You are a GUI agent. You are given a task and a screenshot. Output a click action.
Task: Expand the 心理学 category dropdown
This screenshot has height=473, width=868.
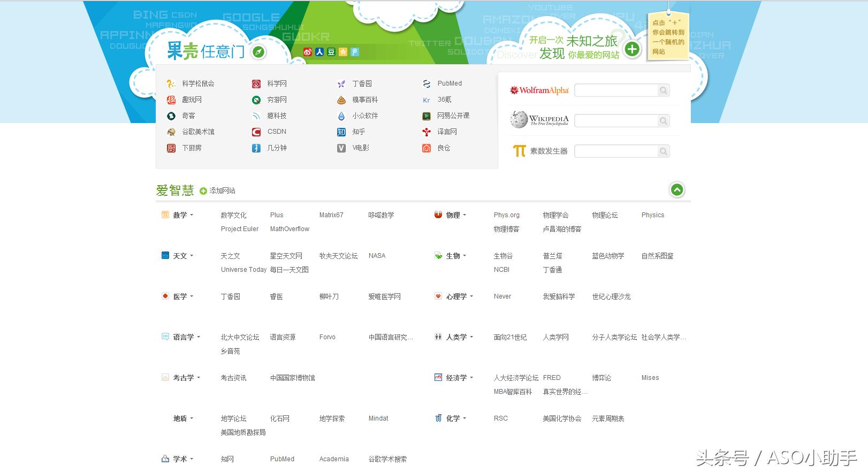[x=471, y=296]
